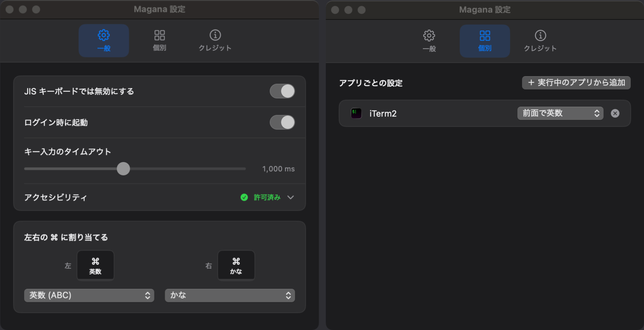Click left ⌘ 英数 key icon

pos(95,265)
